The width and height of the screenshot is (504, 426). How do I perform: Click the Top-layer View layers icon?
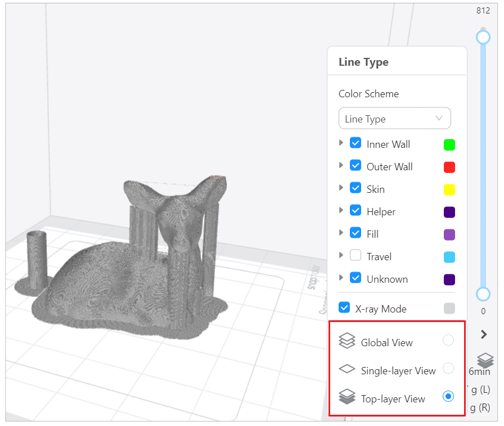(x=347, y=397)
